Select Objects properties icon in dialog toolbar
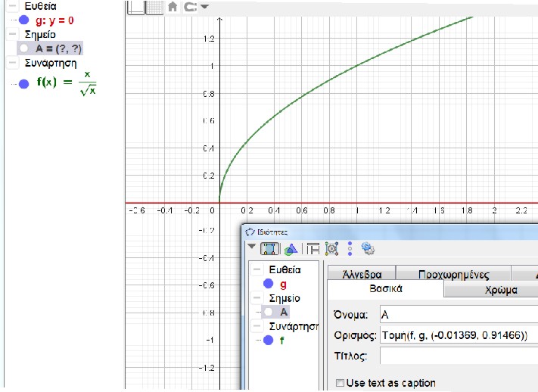 tap(269, 248)
